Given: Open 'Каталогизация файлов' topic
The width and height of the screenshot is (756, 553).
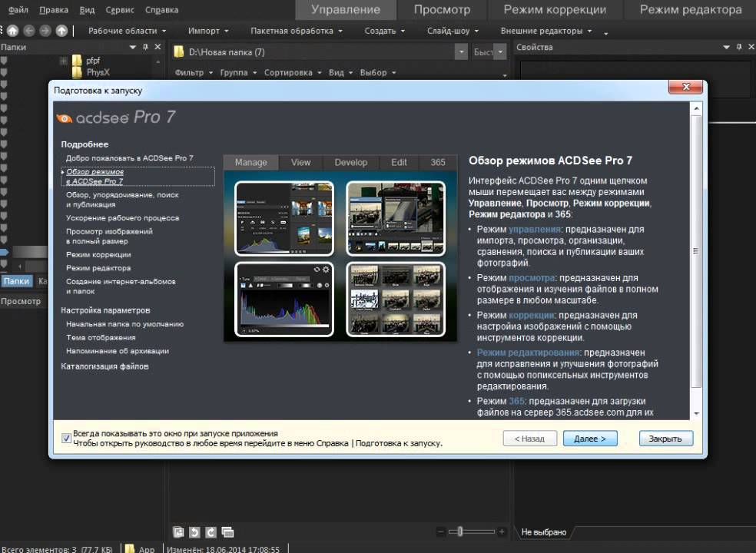Looking at the screenshot, I should tap(104, 366).
